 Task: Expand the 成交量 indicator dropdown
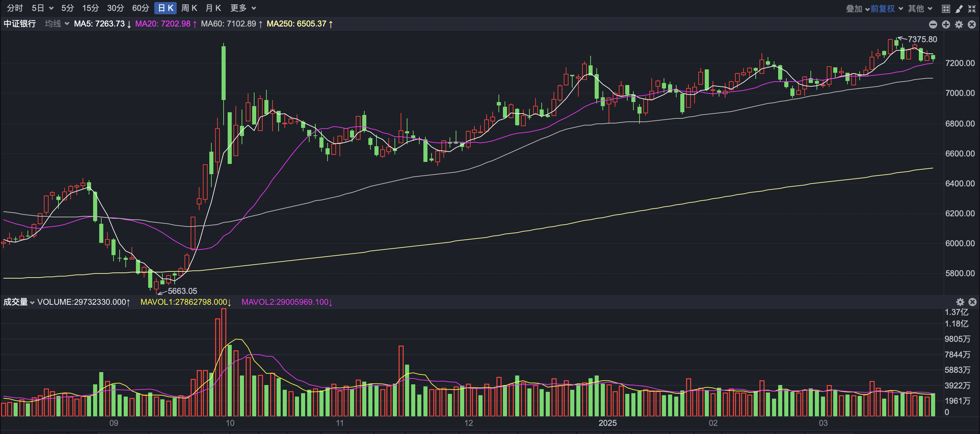click(x=19, y=302)
